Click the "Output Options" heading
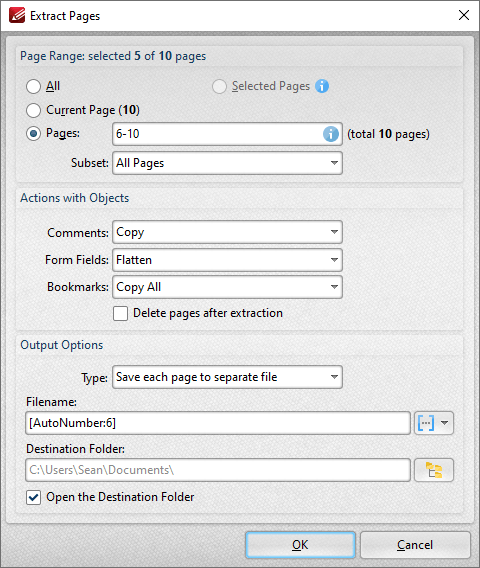This screenshot has width=480, height=568. point(62,345)
